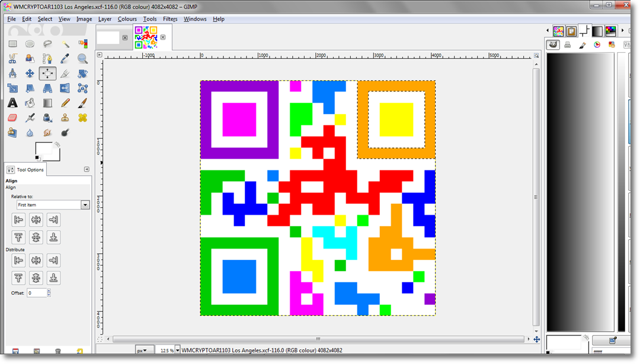The width and height of the screenshot is (640, 364).
Task: Select the Crop tool
Action: tap(65, 73)
